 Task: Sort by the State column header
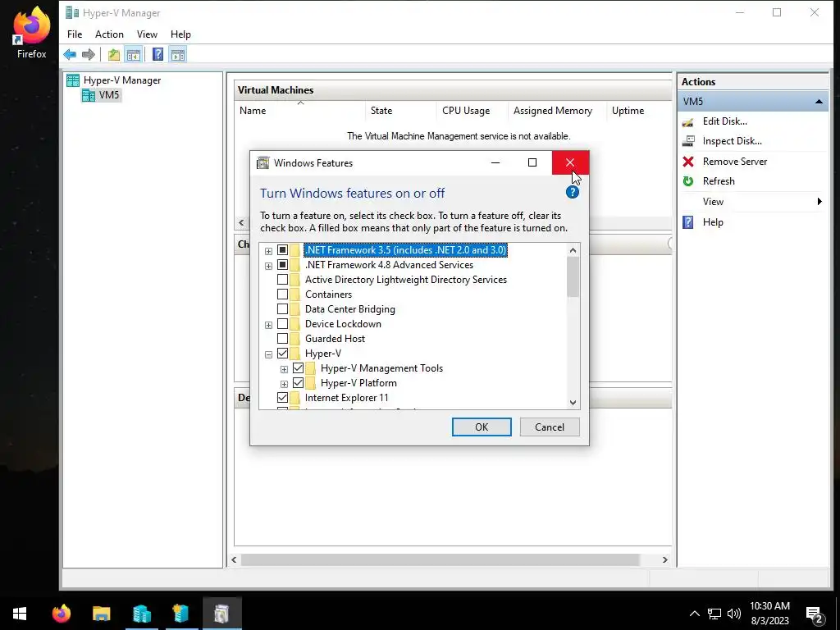[x=400, y=111]
